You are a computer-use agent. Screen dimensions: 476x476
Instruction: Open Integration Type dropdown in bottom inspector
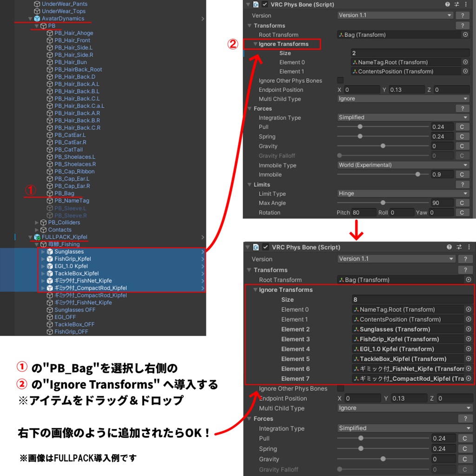405,428
